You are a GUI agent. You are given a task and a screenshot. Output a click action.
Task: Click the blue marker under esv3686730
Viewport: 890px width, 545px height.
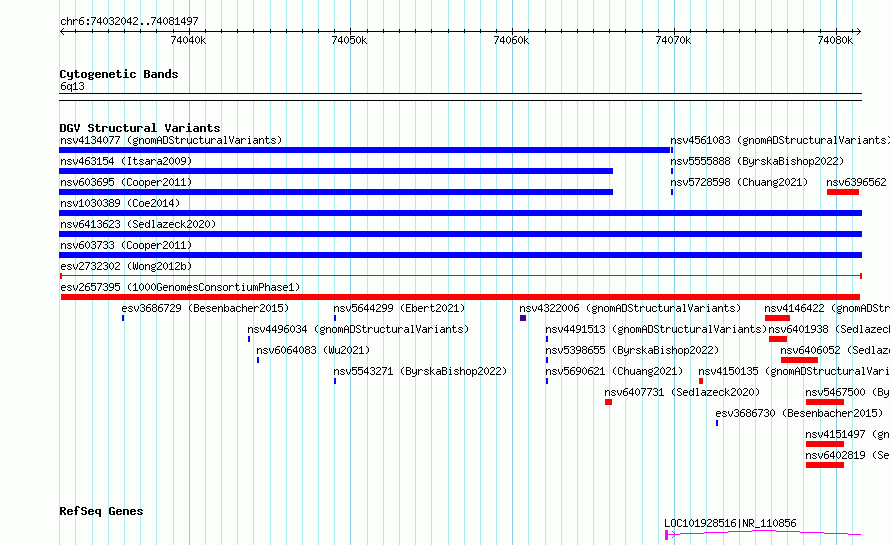point(717,423)
